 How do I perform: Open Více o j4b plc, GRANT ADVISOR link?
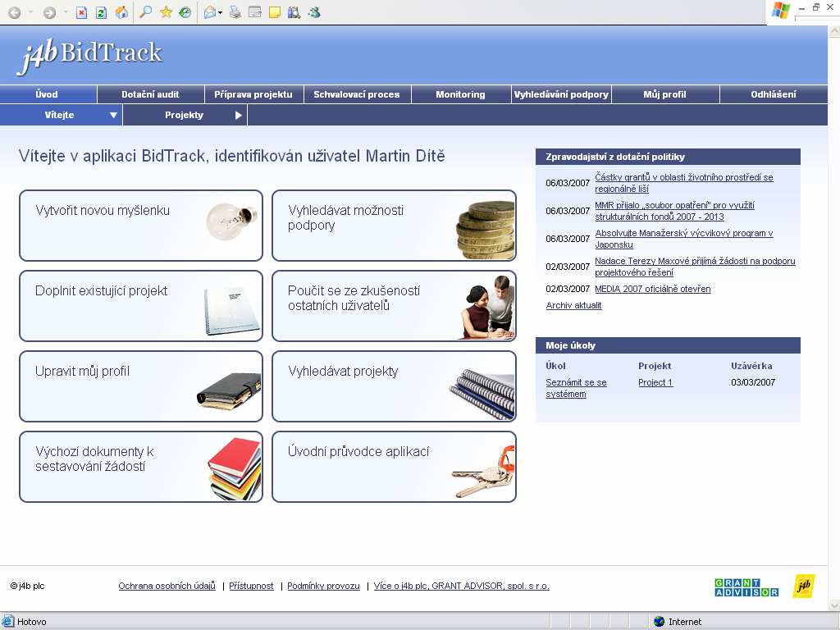462,586
